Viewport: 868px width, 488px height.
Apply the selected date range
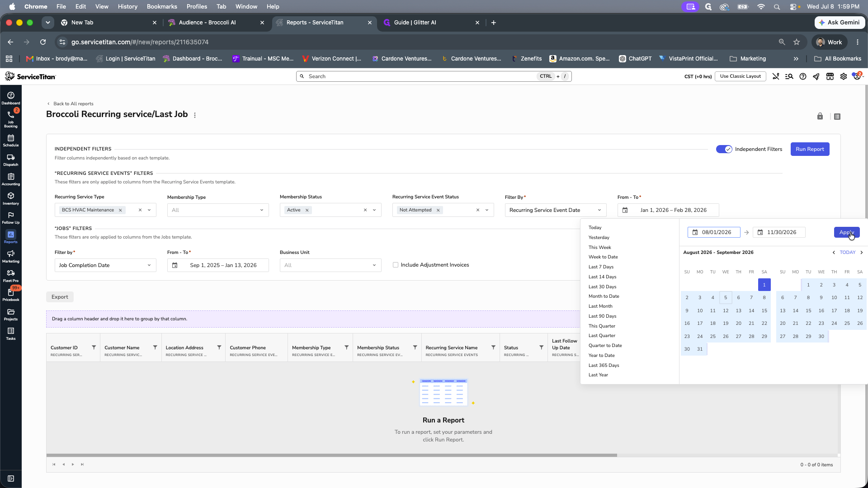pyautogui.click(x=847, y=232)
